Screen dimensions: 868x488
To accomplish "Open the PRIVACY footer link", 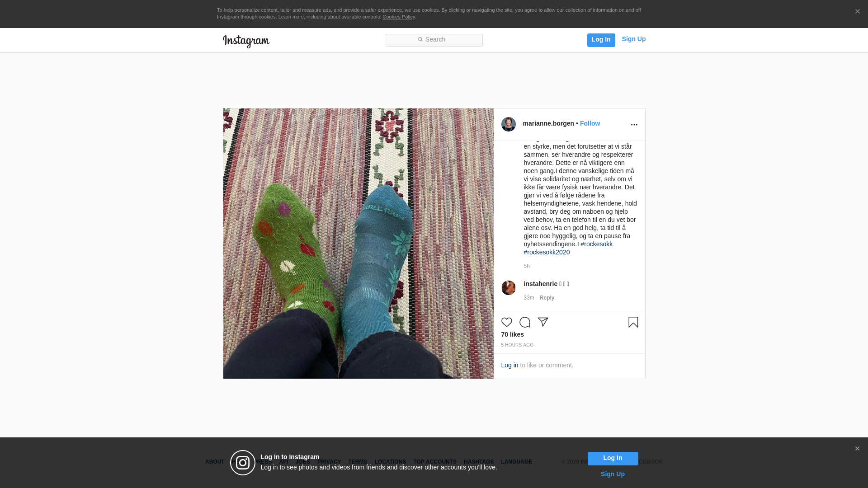I will click(329, 462).
